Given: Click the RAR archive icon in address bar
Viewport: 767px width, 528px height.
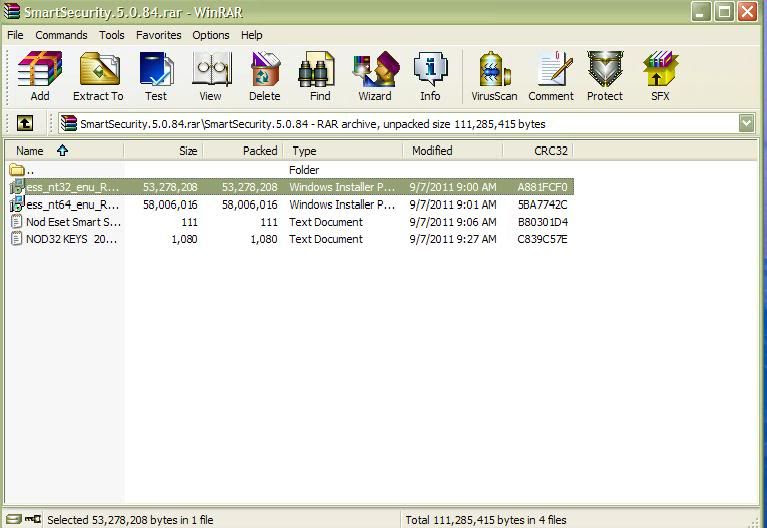Looking at the screenshot, I should pos(69,123).
